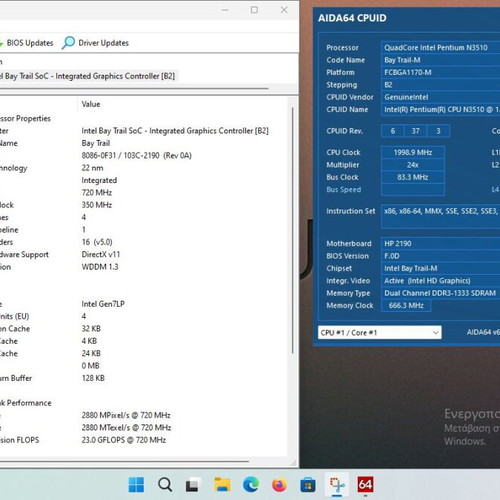
Task: Click 'Dual Channel DDR3-1333 SDRAM' field
Action: pos(440,293)
